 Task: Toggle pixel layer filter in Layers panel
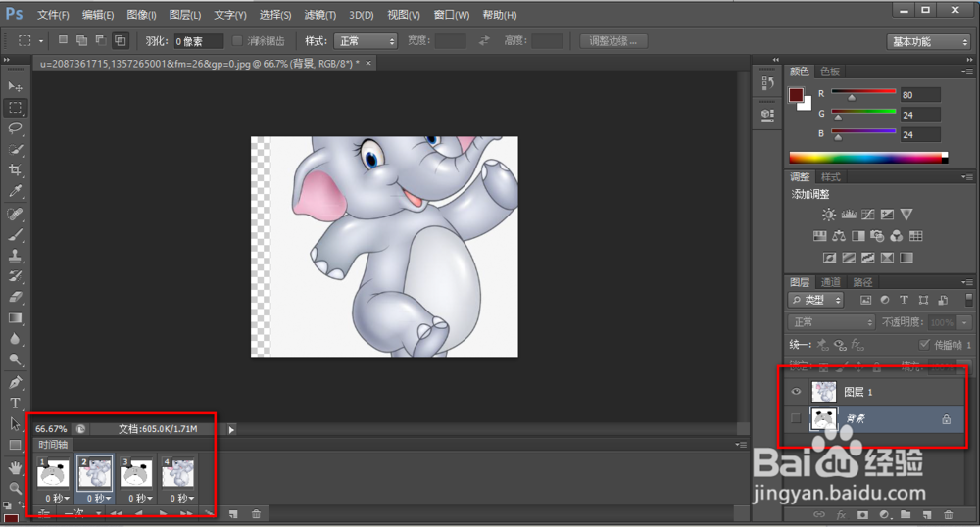click(x=865, y=300)
